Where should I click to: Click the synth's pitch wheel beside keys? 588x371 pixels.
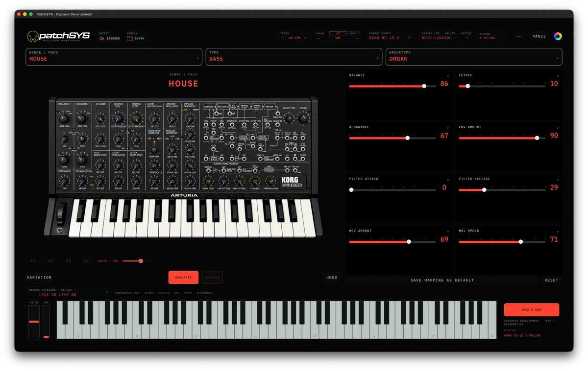pyautogui.click(x=61, y=214)
